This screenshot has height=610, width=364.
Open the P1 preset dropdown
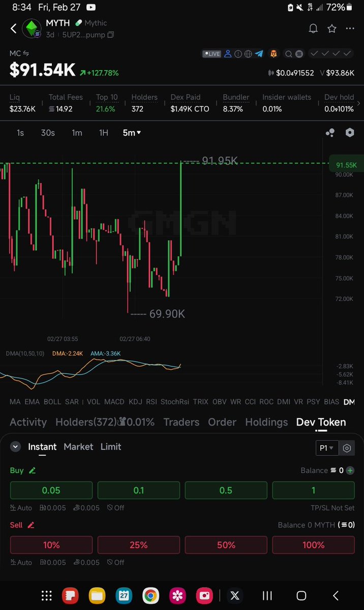(327, 448)
